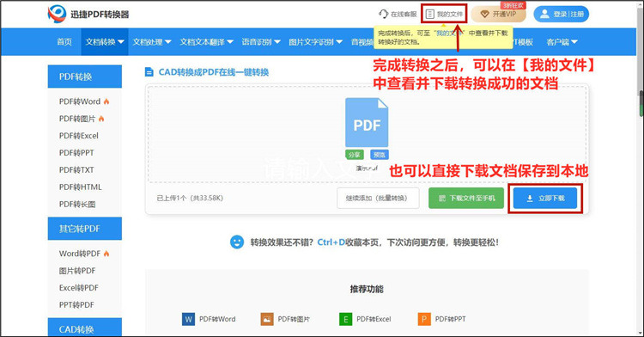Click Ctrl+D bookmark hint text
Viewport: 644px width, 337px height.
331,242
